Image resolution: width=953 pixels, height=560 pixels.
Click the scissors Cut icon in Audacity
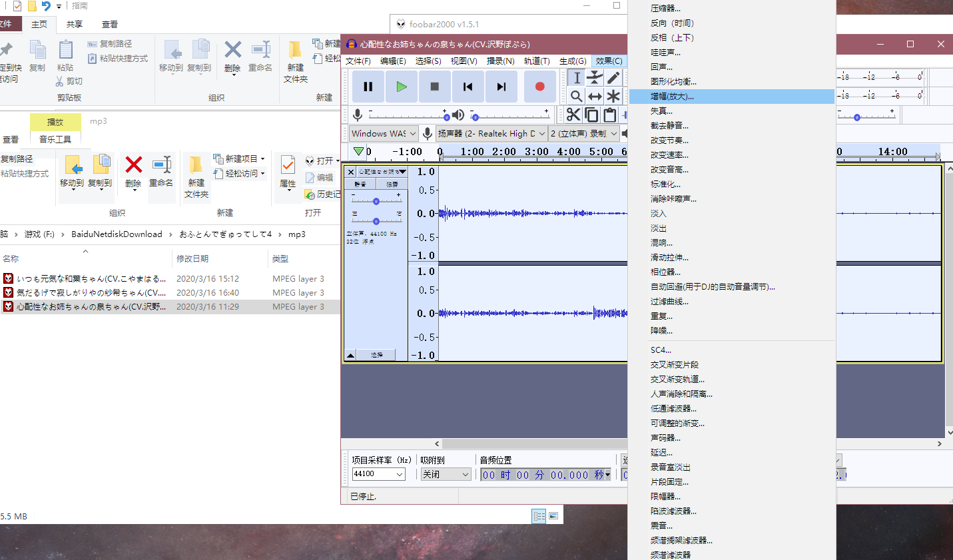573,115
